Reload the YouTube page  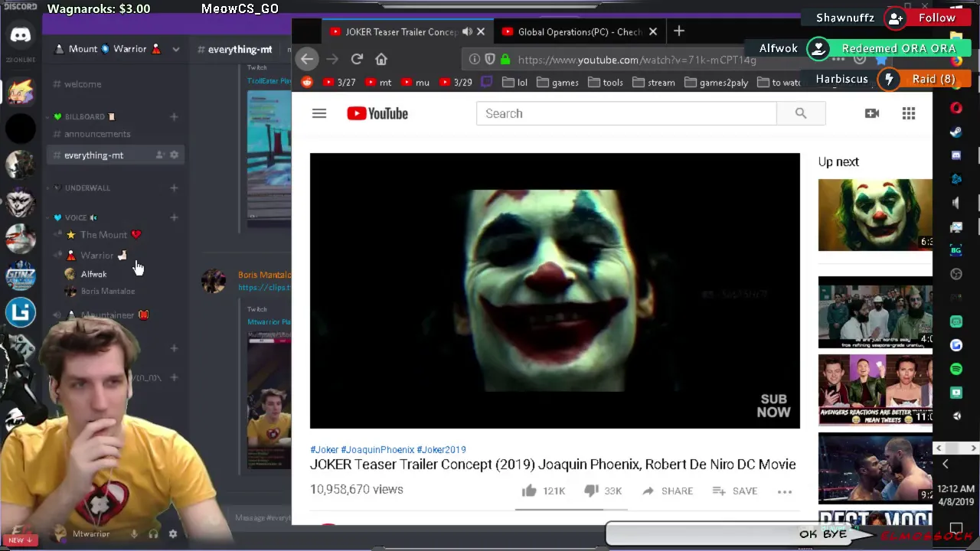(357, 59)
